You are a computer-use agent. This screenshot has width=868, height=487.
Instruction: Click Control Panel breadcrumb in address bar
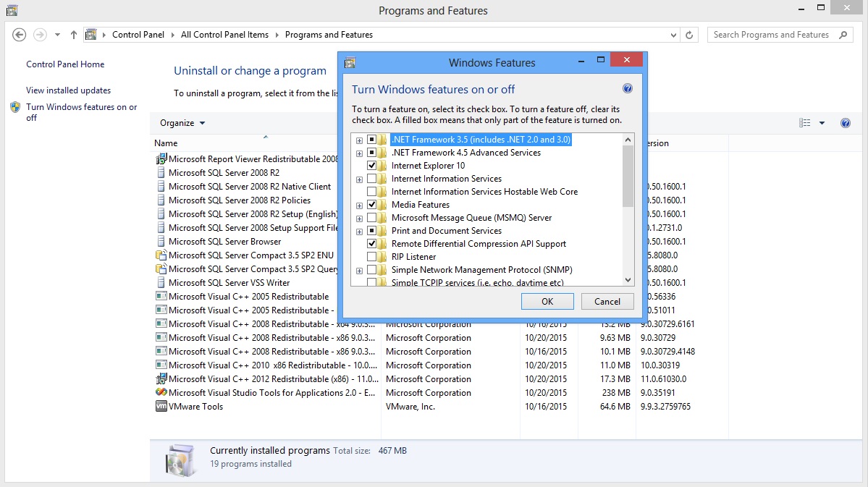pyautogui.click(x=138, y=34)
